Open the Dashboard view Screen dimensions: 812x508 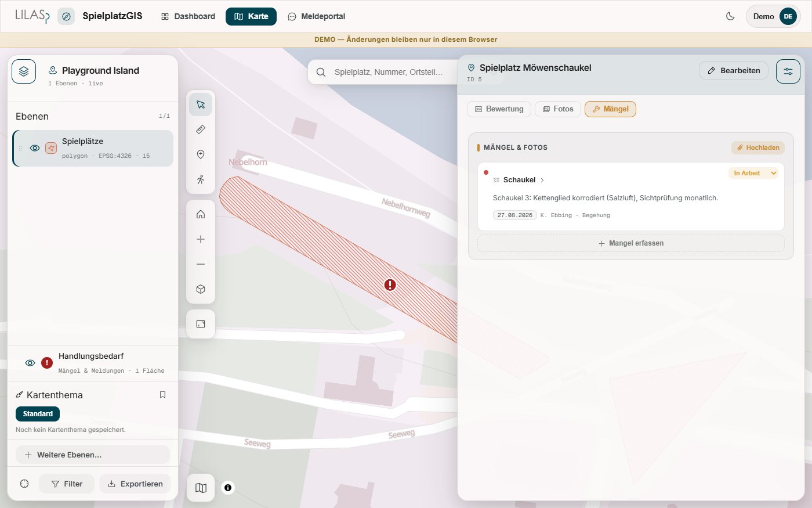[x=188, y=16]
